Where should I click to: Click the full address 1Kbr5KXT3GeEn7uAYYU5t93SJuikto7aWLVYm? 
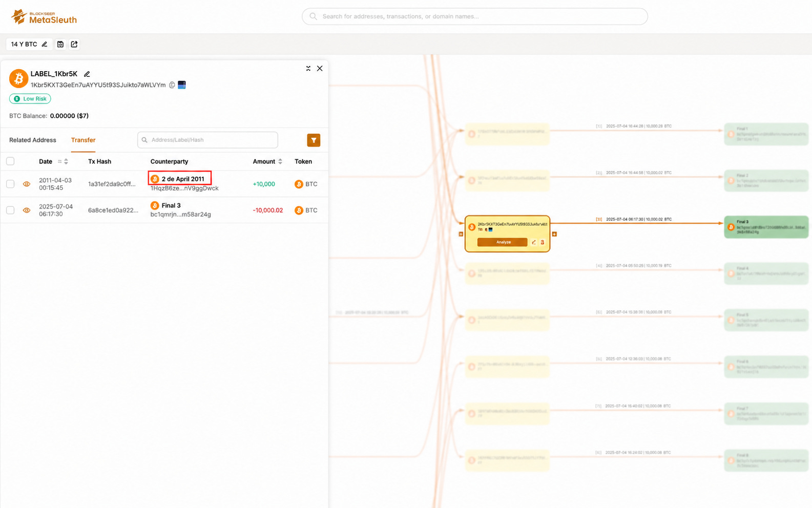(x=98, y=85)
